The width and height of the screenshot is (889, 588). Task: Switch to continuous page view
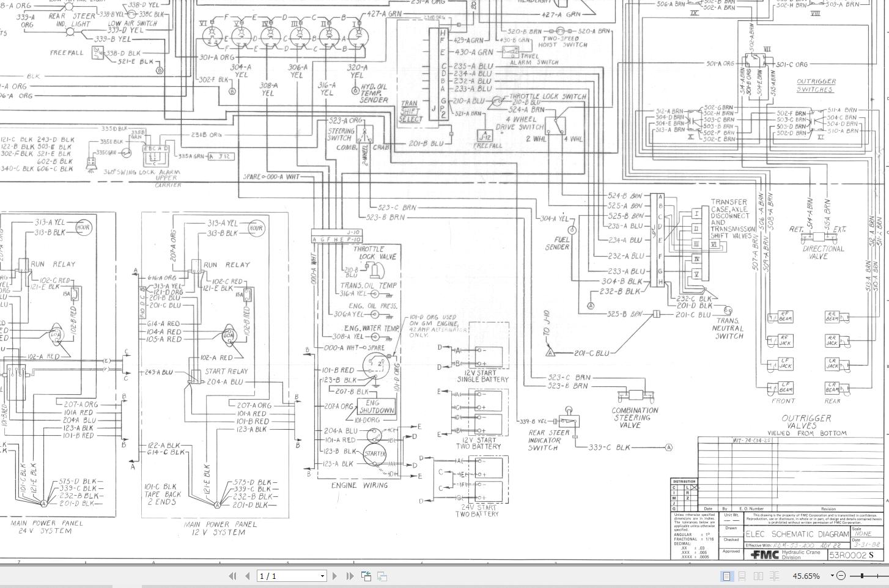click(x=742, y=576)
